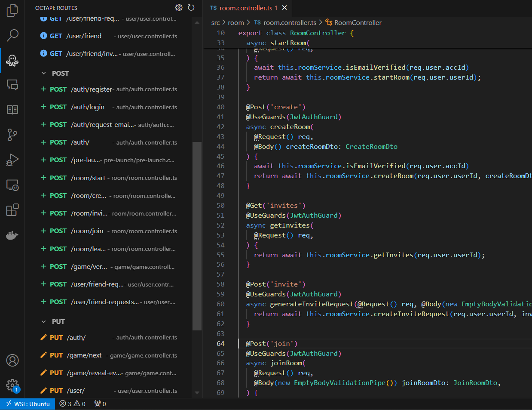Open the PUT /auth/ route
The width and height of the screenshot is (532, 410).
pyautogui.click(x=108, y=338)
